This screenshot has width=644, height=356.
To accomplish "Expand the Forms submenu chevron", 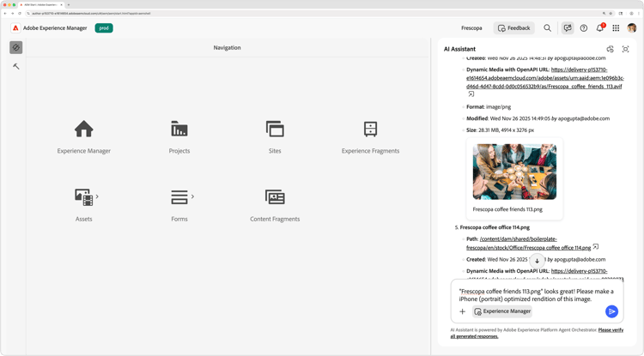I will tap(192, 196).
